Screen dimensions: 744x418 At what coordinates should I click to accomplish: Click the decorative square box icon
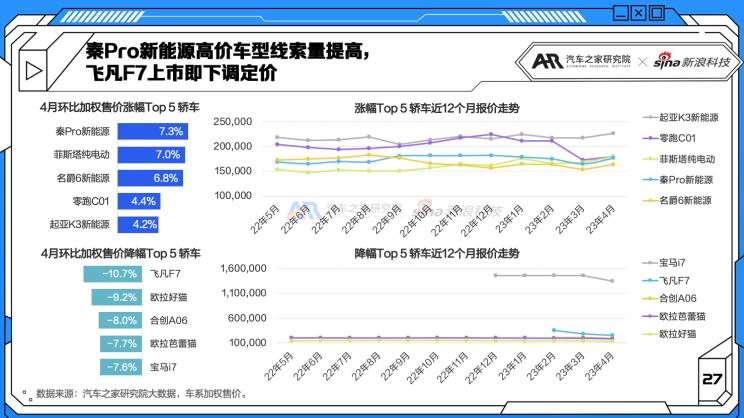tap(657, 13)
